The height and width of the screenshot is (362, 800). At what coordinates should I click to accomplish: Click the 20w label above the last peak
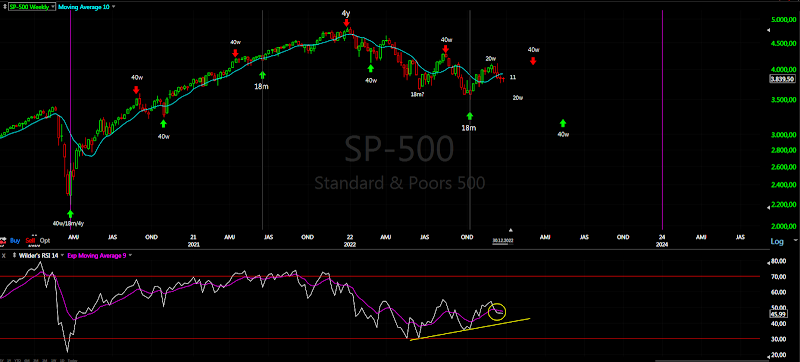click(491, 59)
